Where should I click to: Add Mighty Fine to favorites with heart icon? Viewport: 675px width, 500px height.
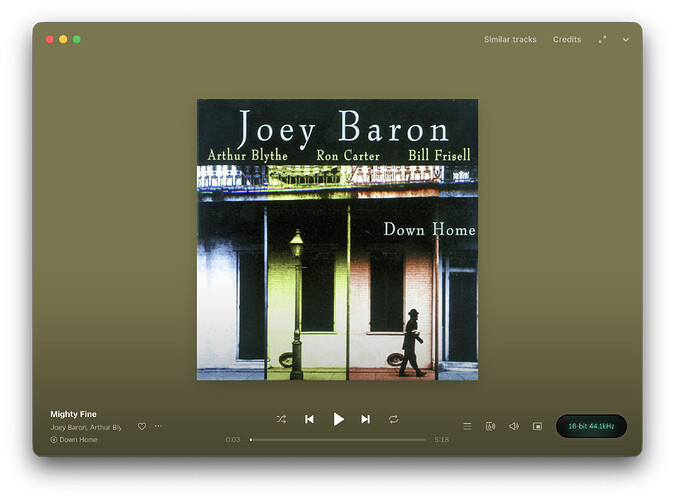(142, 426)
